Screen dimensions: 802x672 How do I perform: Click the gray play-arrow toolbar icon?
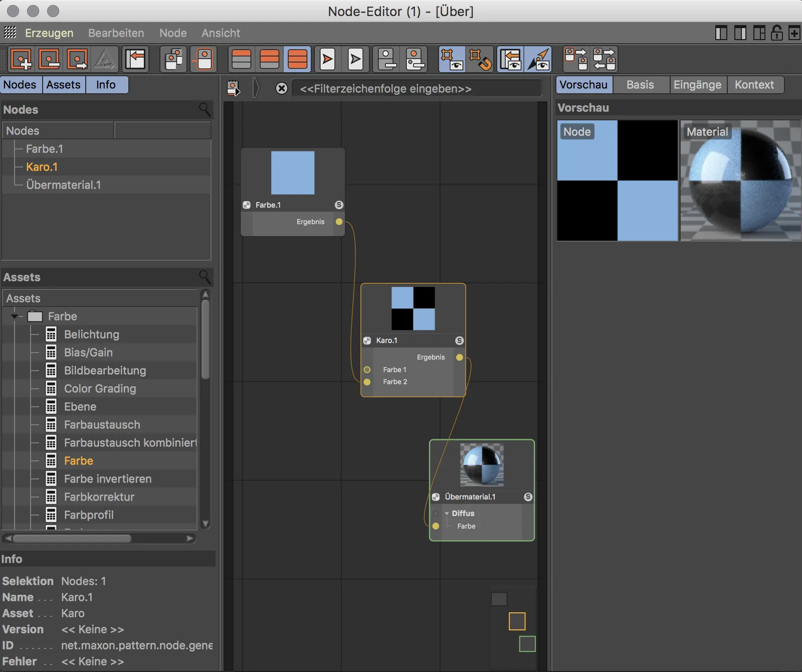(356, 59)
